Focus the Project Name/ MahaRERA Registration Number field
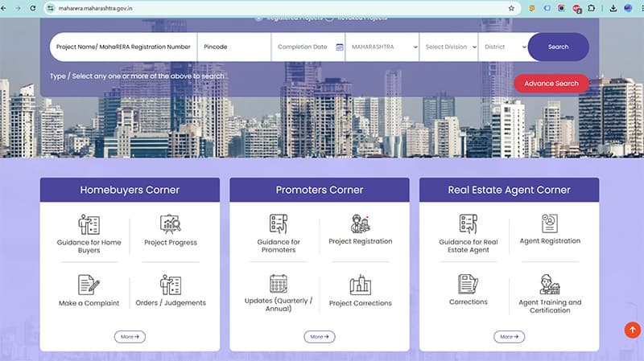This screenshot has height=361, width=644. 123,47
